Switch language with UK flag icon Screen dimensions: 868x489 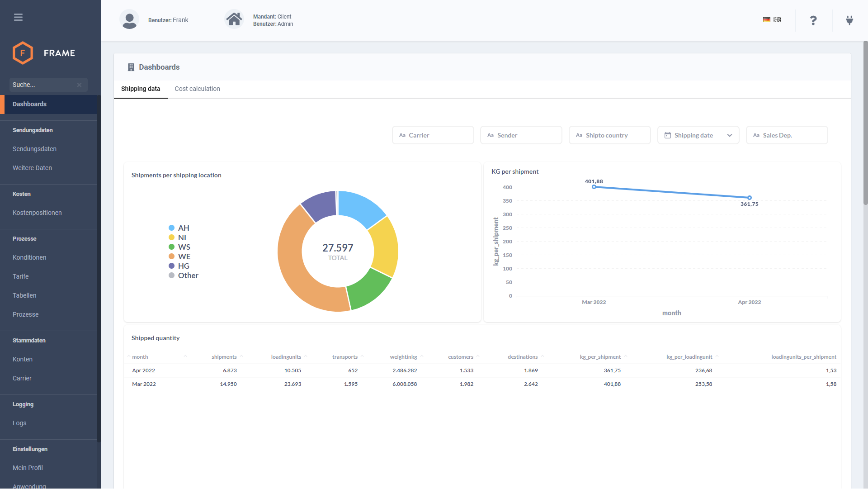777,20
